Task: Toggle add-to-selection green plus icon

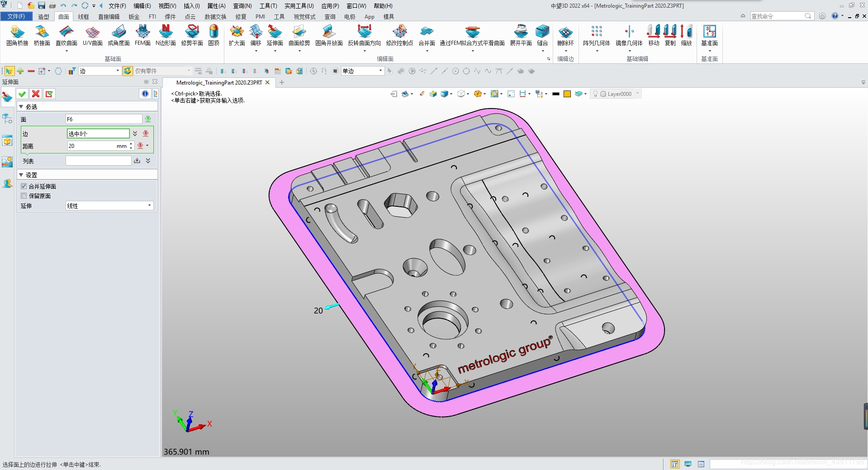Action: (20, 71)
